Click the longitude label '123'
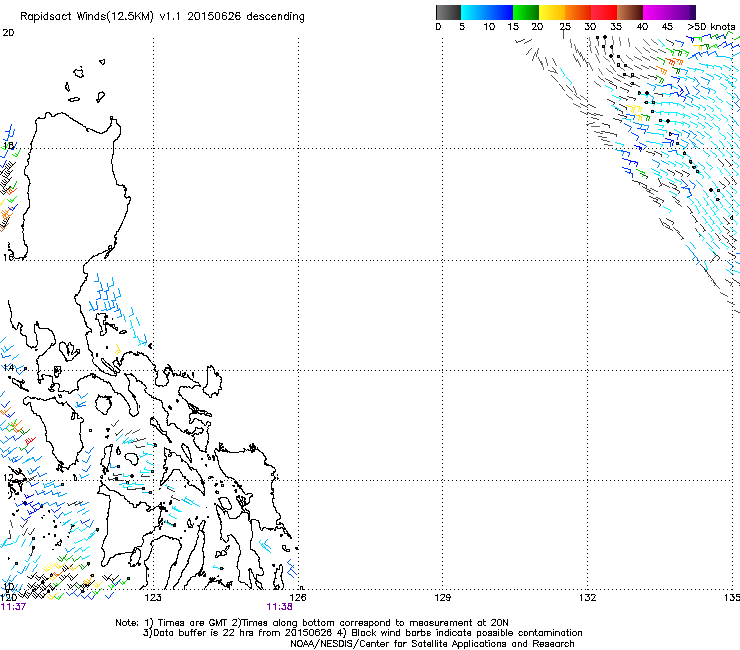Viewport: 740px width, 650px height. pos(153,598)
